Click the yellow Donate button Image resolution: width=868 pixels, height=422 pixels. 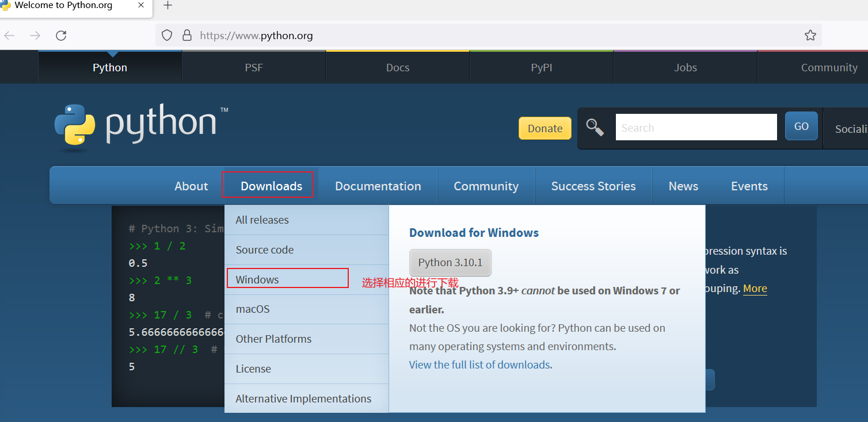click(x=545, y=128)
